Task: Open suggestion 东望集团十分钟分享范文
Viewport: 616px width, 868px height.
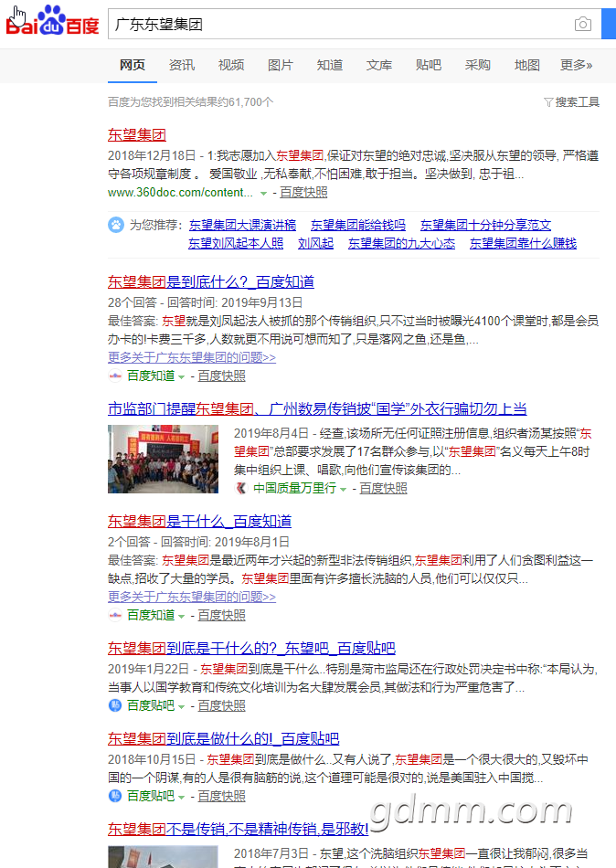Action: (x=485, y=226)
